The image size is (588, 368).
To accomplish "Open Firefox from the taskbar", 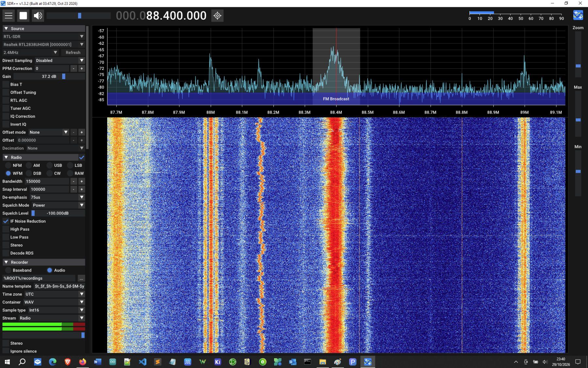I will click(x=82, y=361).
